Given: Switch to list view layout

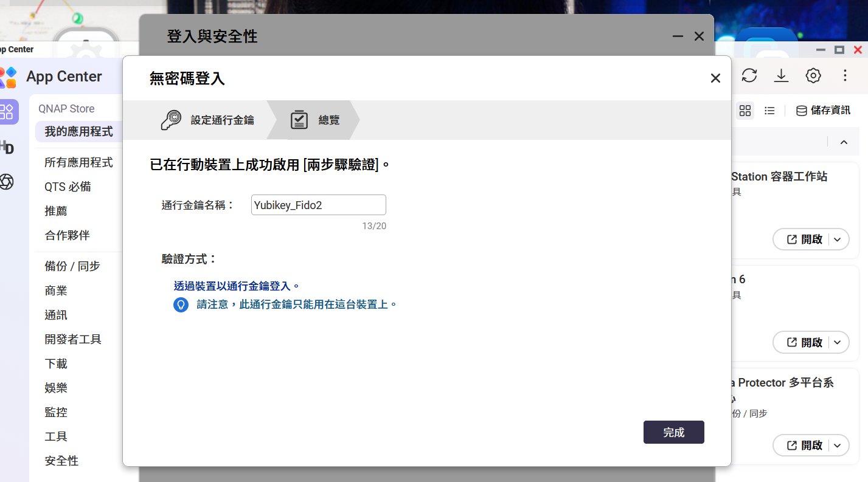Looking at the screenshot, I should (x=769, y=111).
